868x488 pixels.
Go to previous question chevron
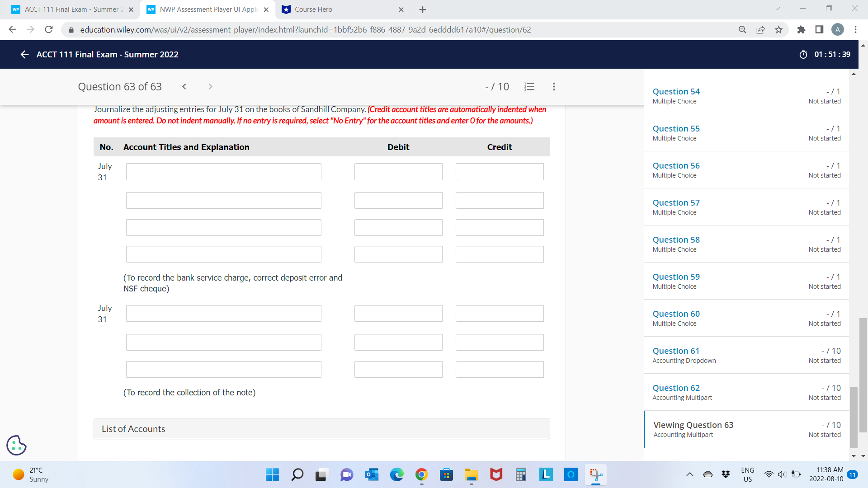[x=184, y=87]
